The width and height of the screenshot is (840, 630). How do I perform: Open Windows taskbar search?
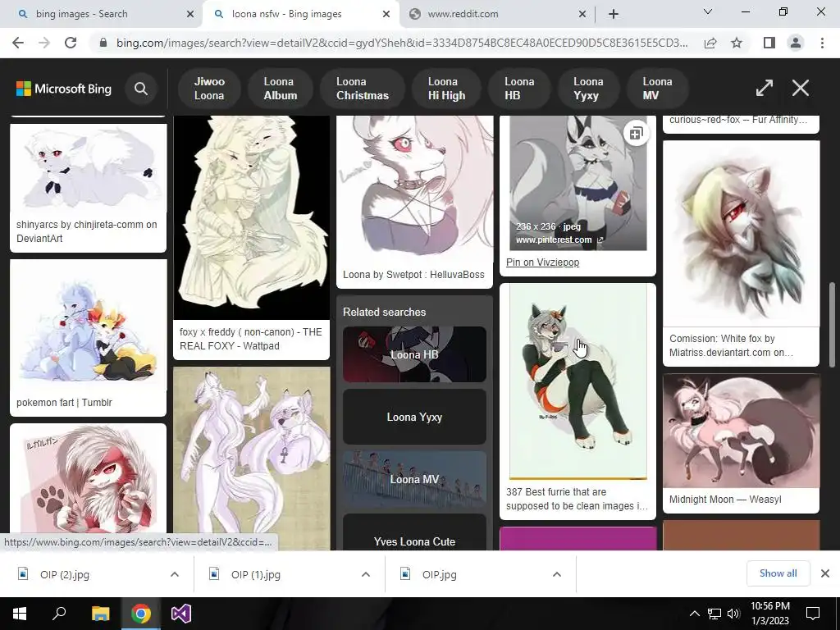[59, 614]
